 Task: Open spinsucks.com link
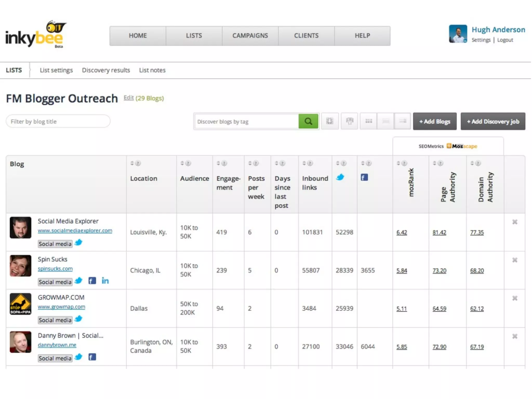[55, 269]
